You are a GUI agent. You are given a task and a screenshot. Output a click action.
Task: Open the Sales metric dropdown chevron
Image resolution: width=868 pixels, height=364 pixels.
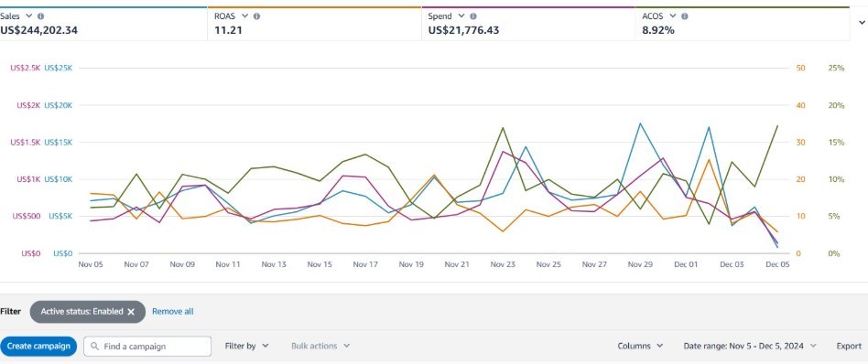(x=29, y=16)
